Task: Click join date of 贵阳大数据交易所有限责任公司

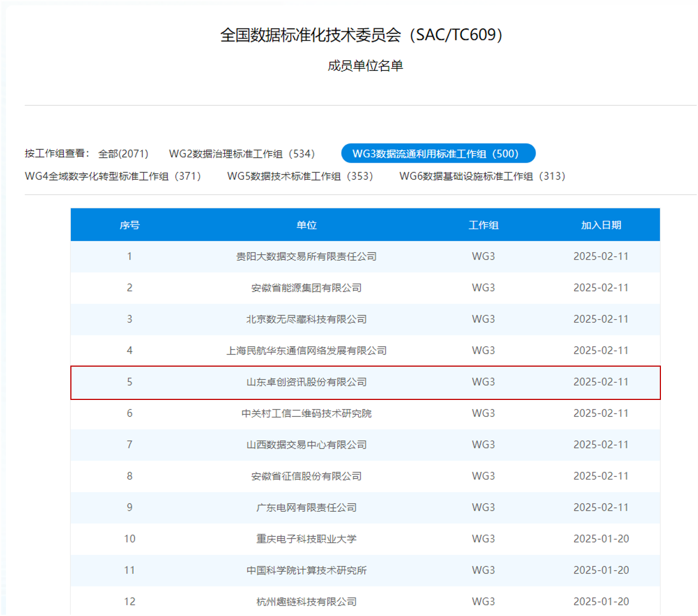Action: pos(601,256)
